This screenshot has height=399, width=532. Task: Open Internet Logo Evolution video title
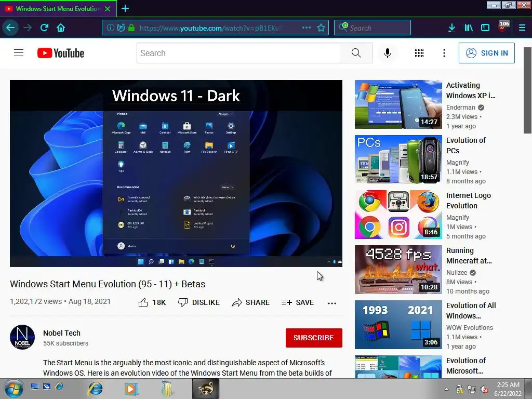[469, 201]
